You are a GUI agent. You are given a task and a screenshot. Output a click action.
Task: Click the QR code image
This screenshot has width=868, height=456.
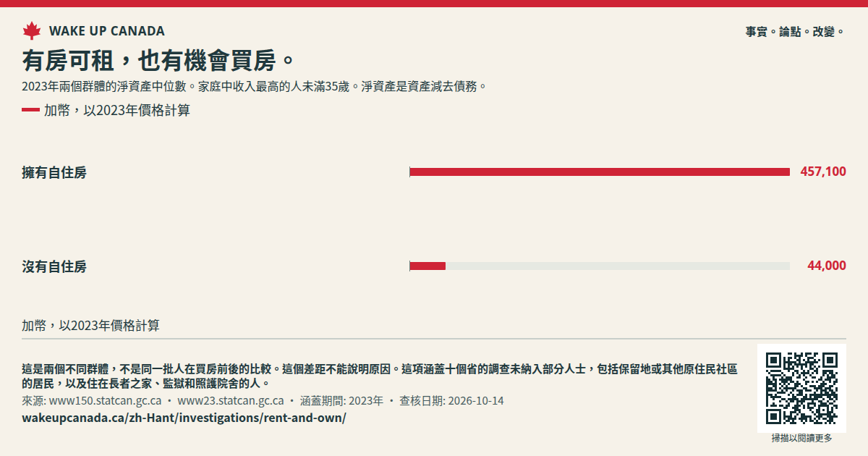pos(801,389)
